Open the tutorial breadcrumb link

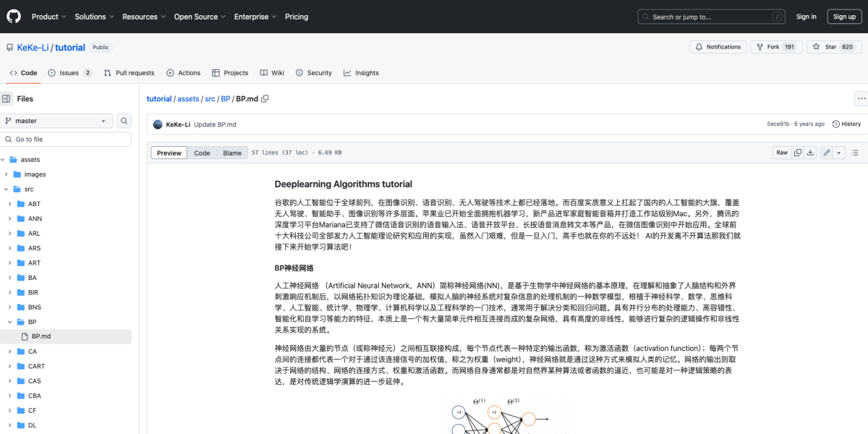(x=158, y=98)
